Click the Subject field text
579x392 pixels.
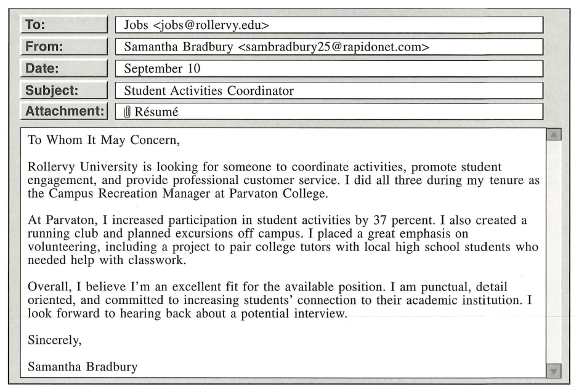click(209, 90)
